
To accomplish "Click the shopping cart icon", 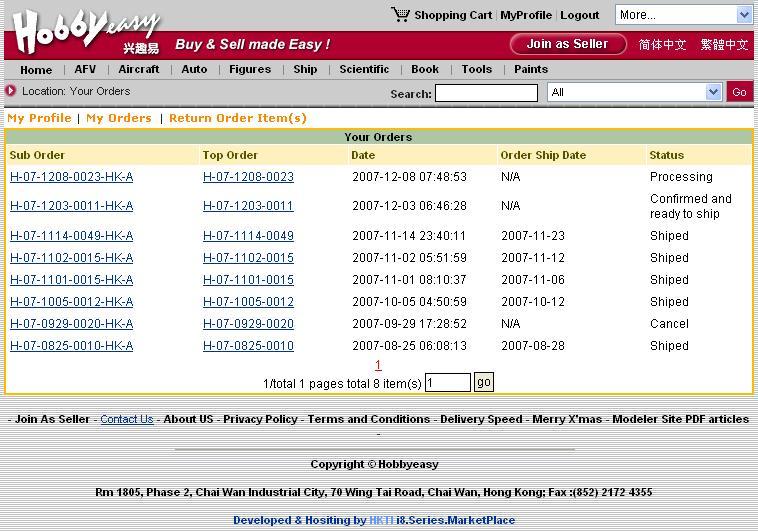I will [x=401, y=14].
